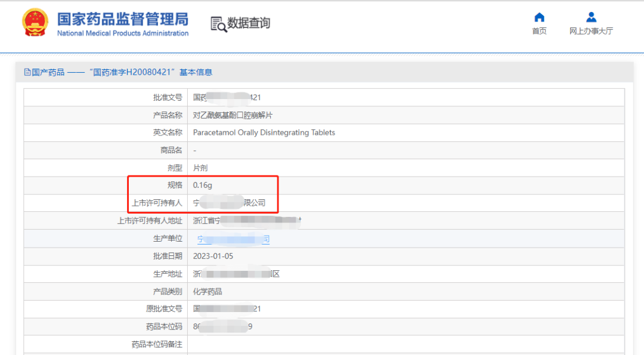The height and width of the screenshot is (355, 644).
Task: Select the Paracetamol Orally Disintegrating Tablets text
Action: point(264,132)
